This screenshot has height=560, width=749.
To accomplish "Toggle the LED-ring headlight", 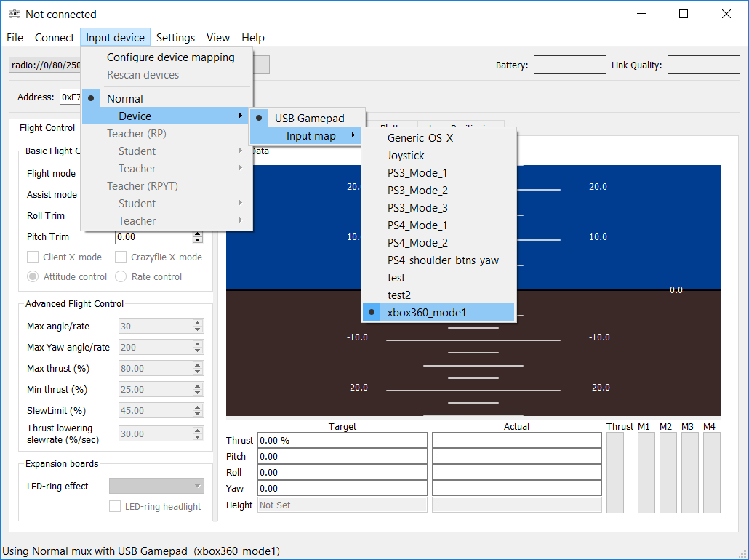I will coord(114,507).
